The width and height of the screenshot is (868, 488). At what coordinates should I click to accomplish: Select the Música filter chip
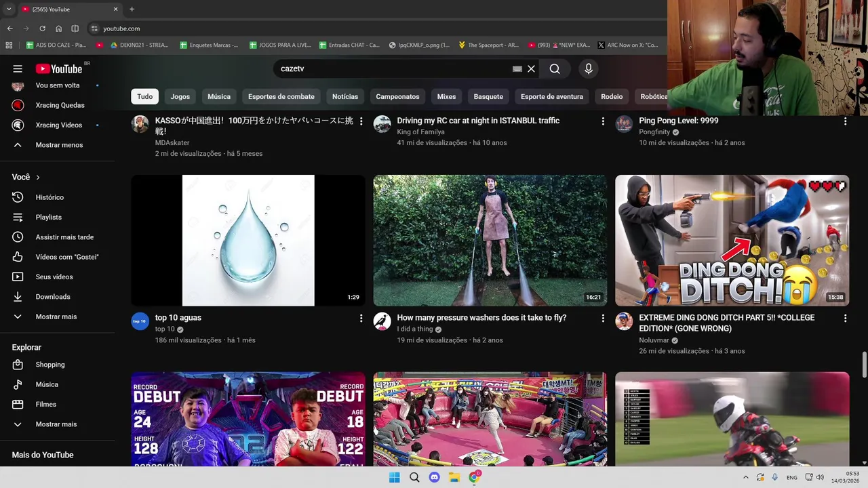219,96
